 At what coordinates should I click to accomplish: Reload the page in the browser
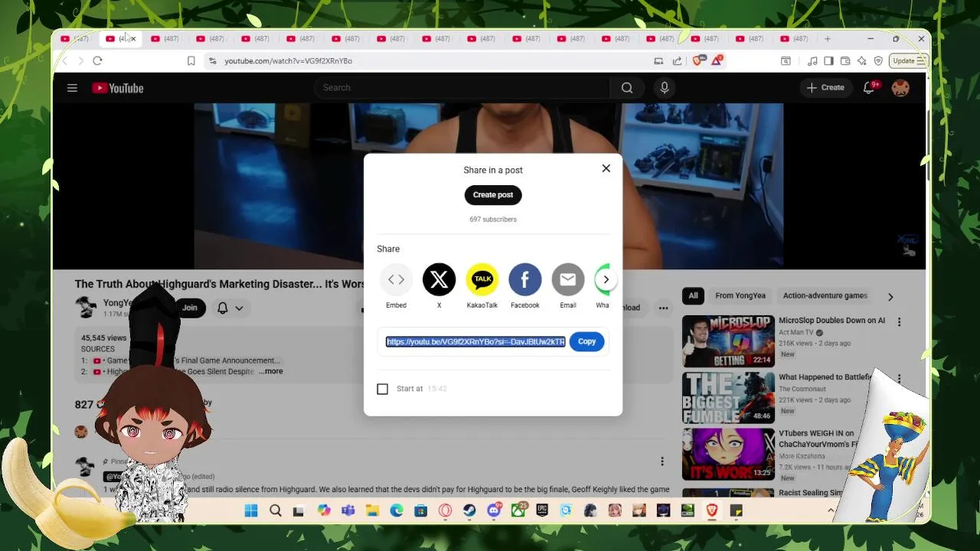pyautogui.click(x=97, y=61)
